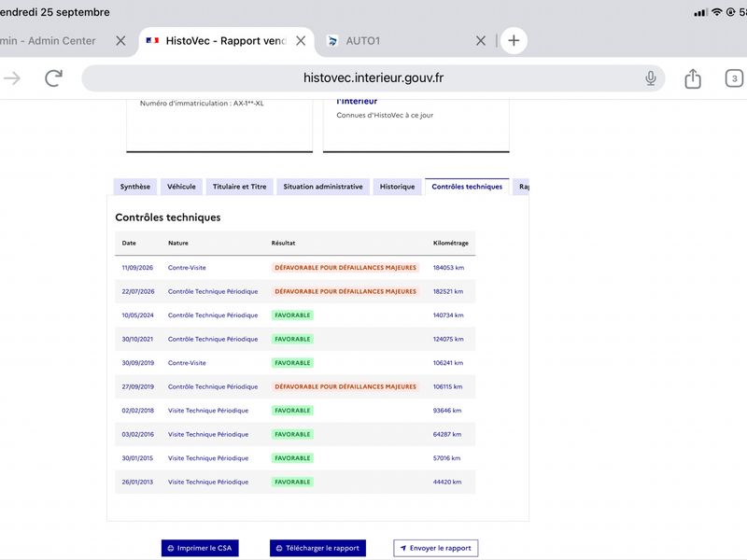Reload the page with the refresh icon

point(53,78)
